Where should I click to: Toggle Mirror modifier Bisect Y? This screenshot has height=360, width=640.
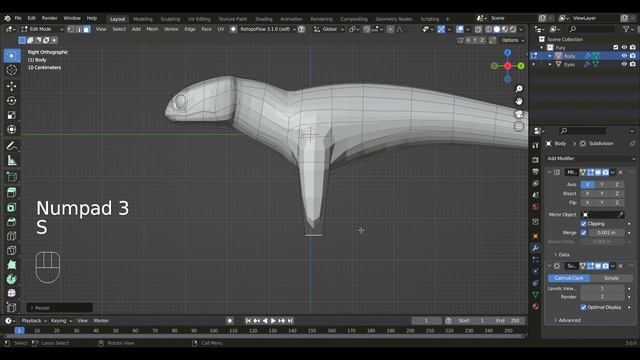(x=602, y=193)
